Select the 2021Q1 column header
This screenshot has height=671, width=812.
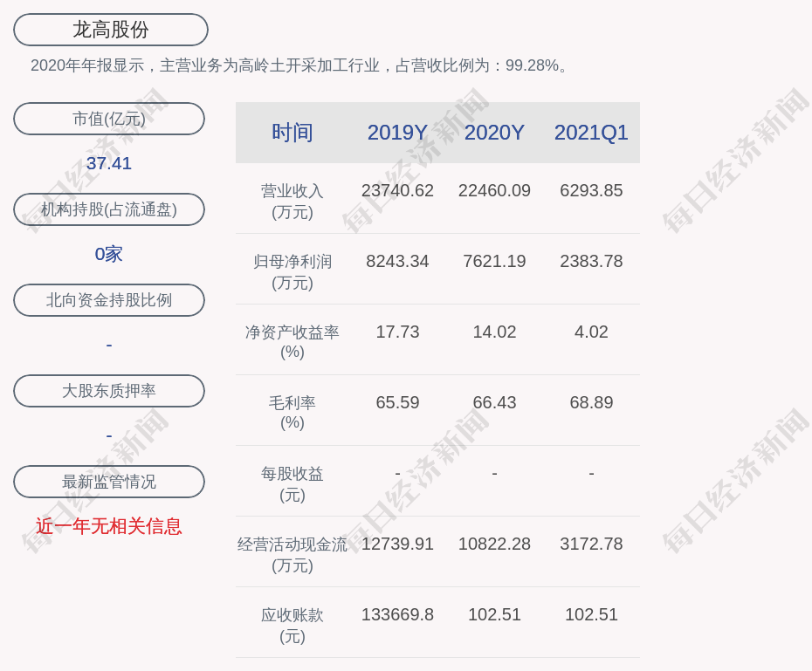point(591,133)
